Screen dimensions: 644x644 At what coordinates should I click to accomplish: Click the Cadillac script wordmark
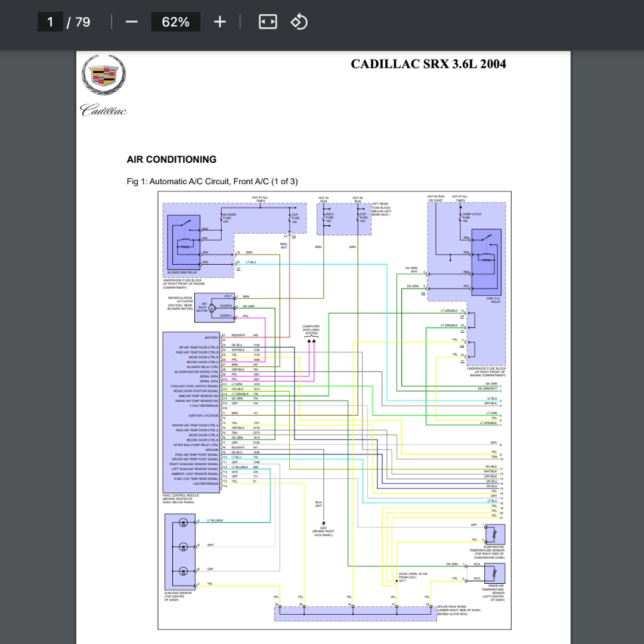(104, 110)
